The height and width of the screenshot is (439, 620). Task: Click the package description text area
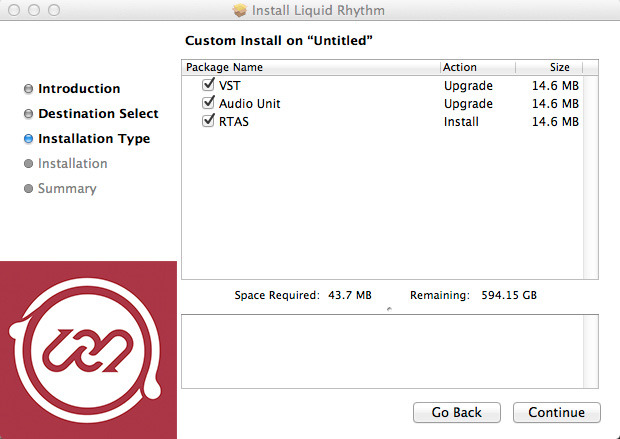coord(389,352)
